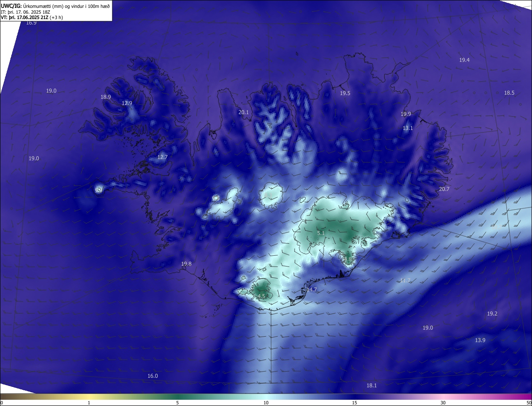Click the 19.4 value label on the map
Image resolution: width=532 pixels, height=406 pixels.
pos(464,60)
